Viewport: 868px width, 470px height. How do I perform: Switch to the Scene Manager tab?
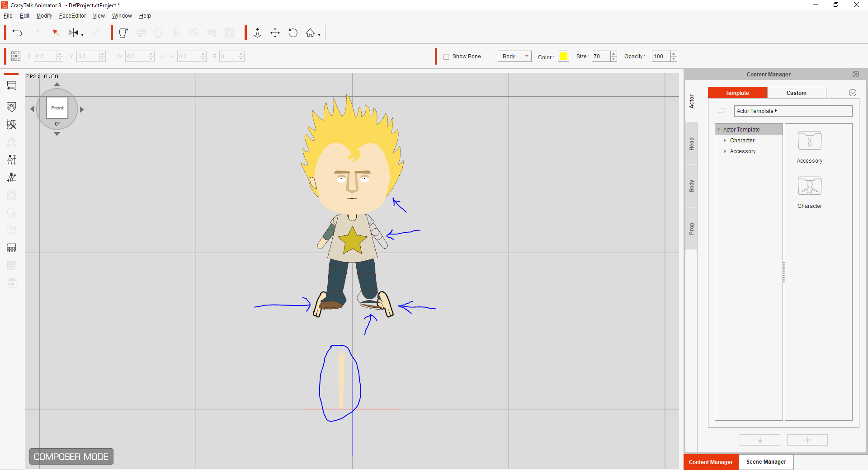(x=766, y=462)
